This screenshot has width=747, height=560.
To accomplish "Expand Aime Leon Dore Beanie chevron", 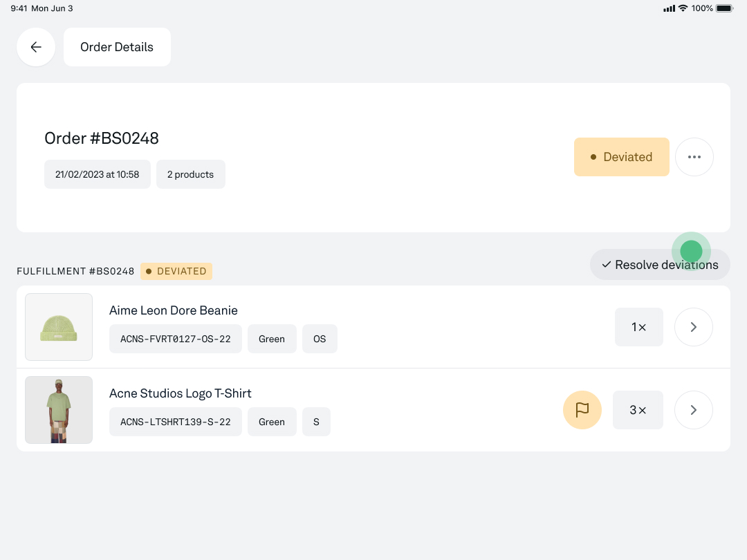I will point(693,327).
